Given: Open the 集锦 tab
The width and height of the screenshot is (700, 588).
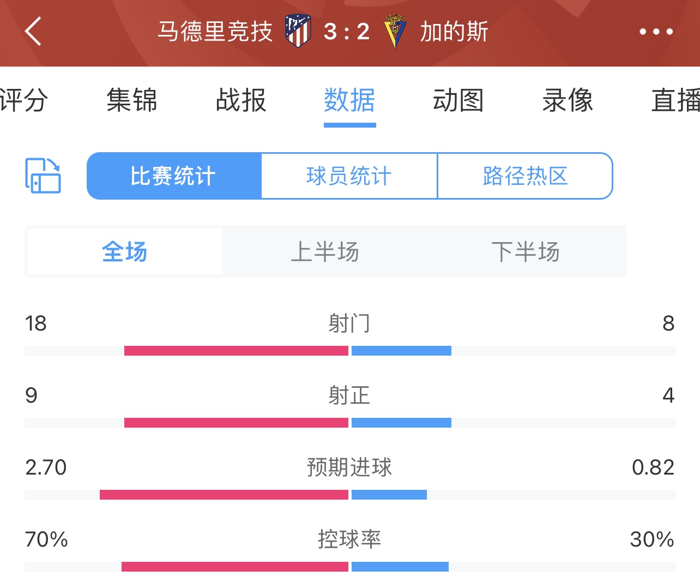Looking at the screenshot, I should 132,100.
